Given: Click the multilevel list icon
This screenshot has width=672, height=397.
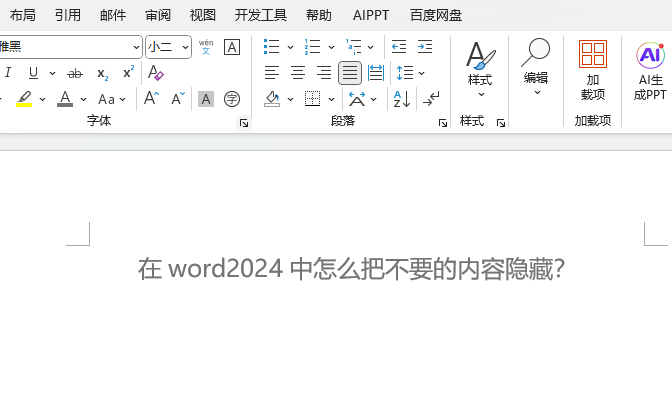Looking at the screenshot, I should pyautogui.click(x=354, y=47).
